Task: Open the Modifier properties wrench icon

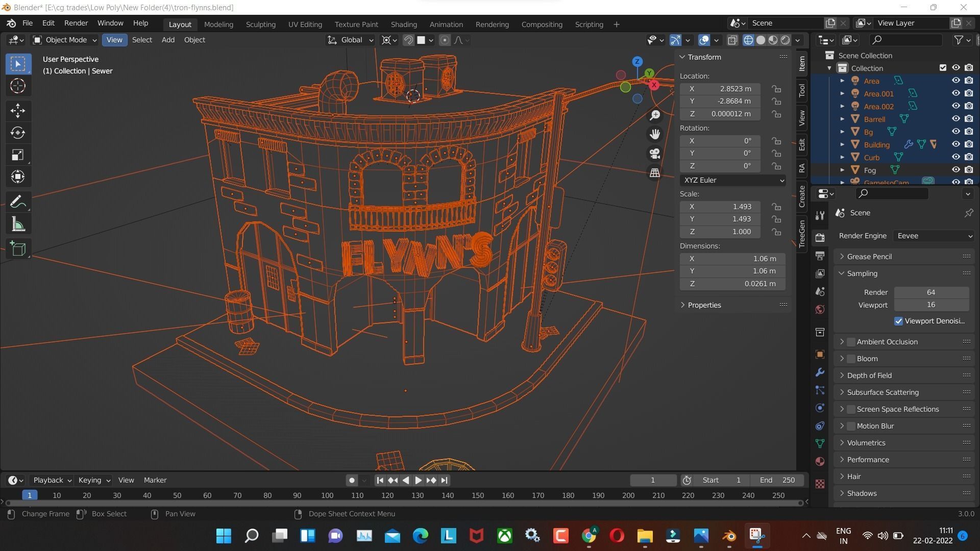Action: pos(820,372)
